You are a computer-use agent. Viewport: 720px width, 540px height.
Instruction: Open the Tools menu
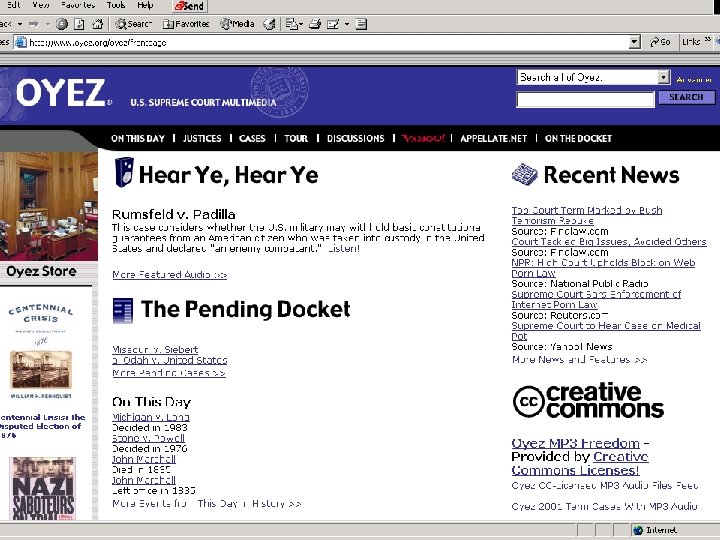116,5
